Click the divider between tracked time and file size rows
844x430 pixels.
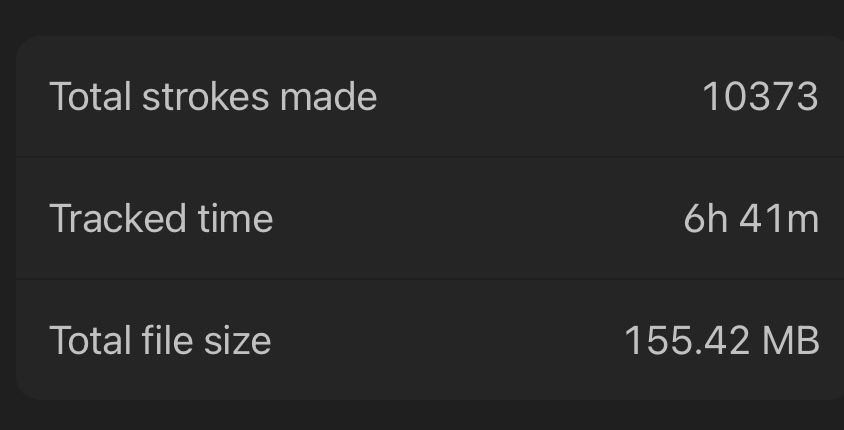[x=430, y=279]
